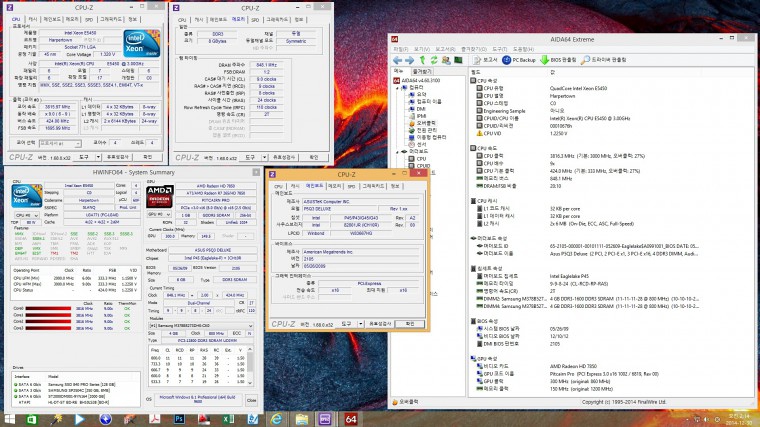Refresh AIDA64 with green arrows icon
760x427 pixels.
434,60
